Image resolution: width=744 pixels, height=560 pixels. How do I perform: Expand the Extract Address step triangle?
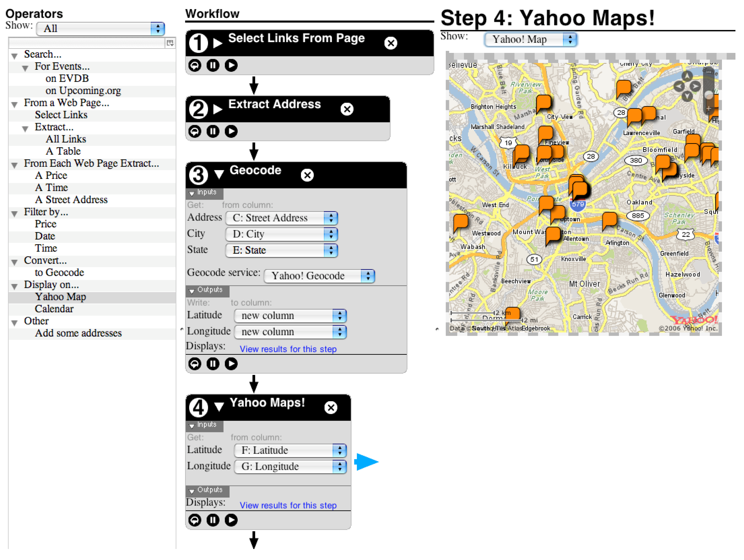pyautogui.click(x=218, y=109)
